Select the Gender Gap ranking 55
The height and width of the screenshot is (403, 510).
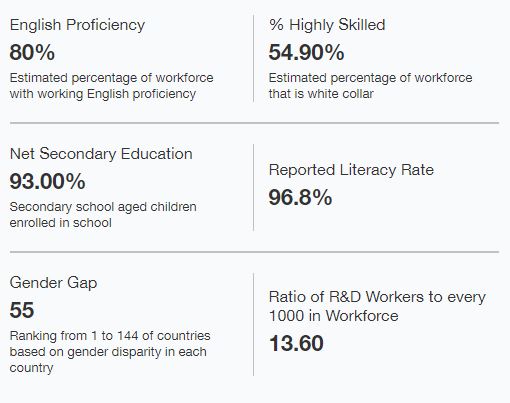pos(22,310)
